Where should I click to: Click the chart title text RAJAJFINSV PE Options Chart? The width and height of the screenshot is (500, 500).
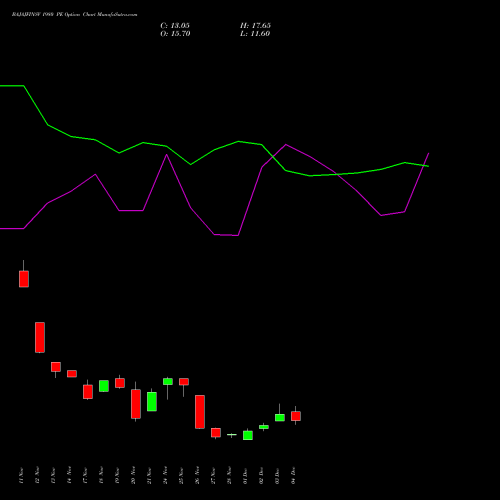tap(75, 15)
